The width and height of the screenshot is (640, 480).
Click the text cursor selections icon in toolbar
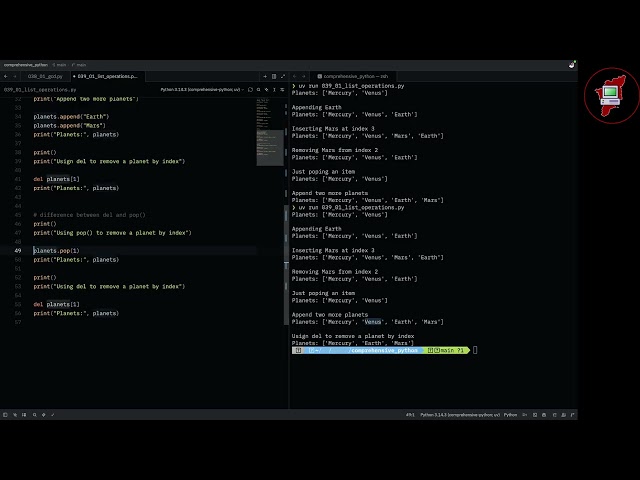(x=274, y=89)
